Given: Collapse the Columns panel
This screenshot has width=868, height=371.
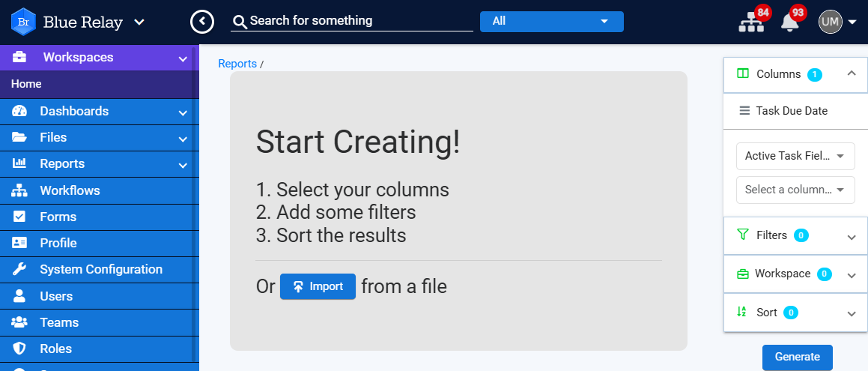Looking at the screenshot, I should pyautogui.click(x=852, y=73).
